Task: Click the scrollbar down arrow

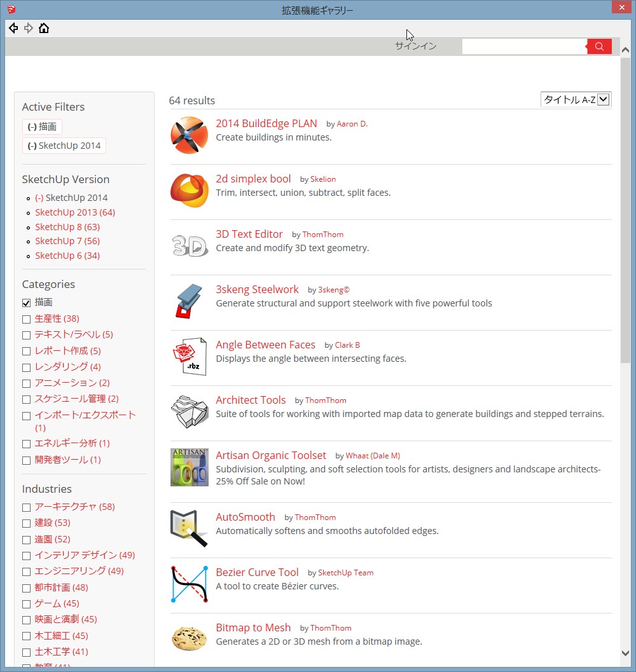Action: 625,653
